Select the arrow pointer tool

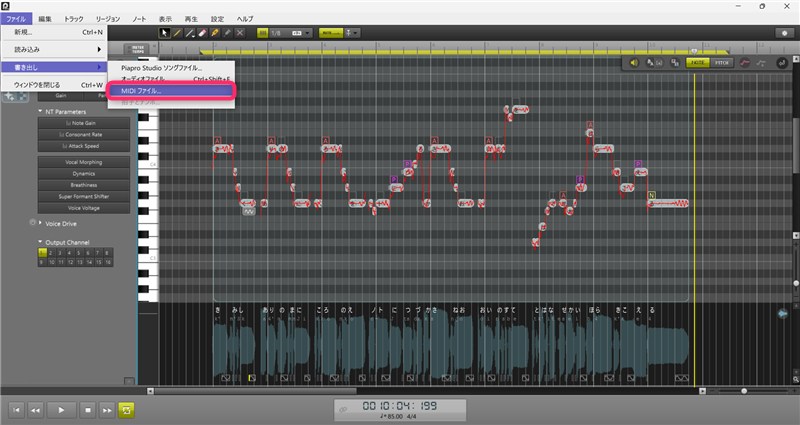[x=164, y=33]
